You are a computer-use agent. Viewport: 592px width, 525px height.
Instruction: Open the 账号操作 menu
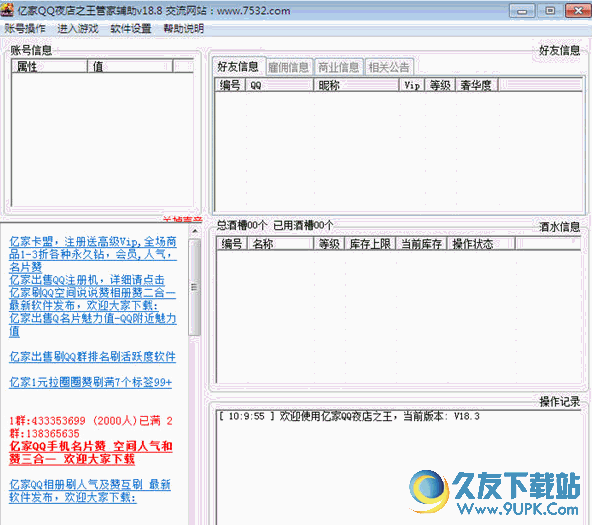25,29
